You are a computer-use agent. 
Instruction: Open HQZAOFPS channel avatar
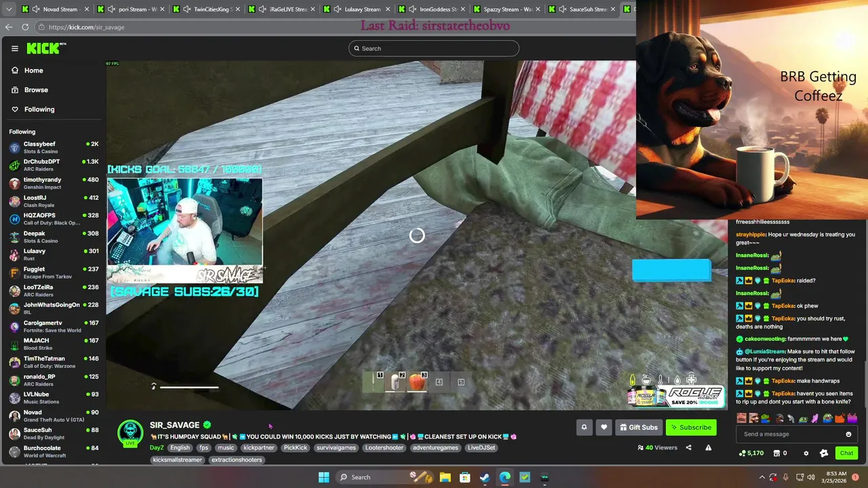click(x=14, y=219)
